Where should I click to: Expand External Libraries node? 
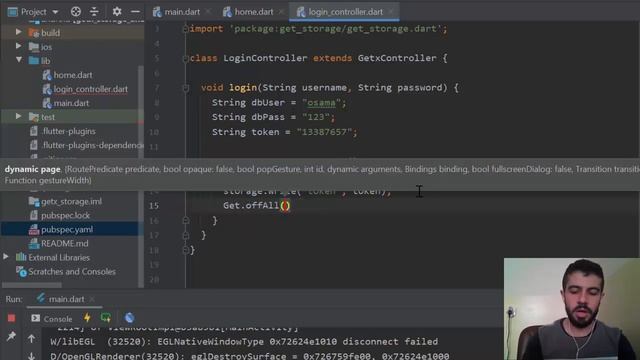[6, 257]
